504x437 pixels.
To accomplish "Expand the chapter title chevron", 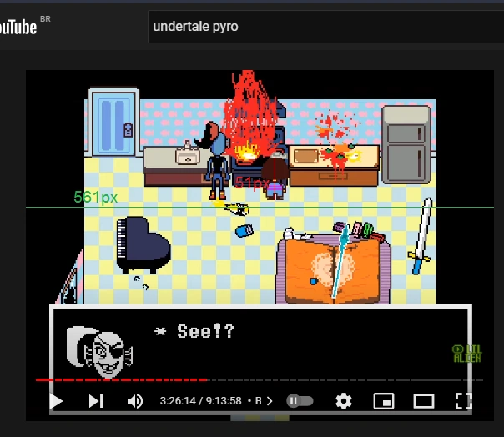I will click(270, 401).
